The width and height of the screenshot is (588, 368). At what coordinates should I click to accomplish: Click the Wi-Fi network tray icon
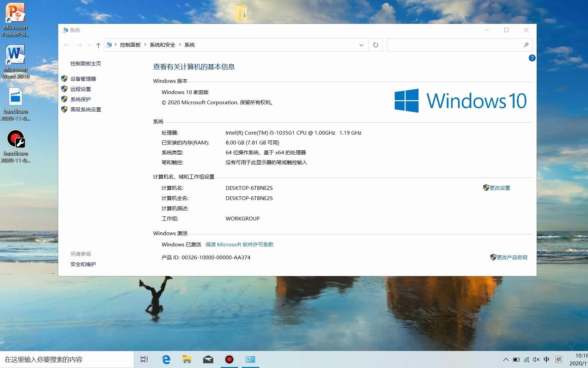click(526, 359)
